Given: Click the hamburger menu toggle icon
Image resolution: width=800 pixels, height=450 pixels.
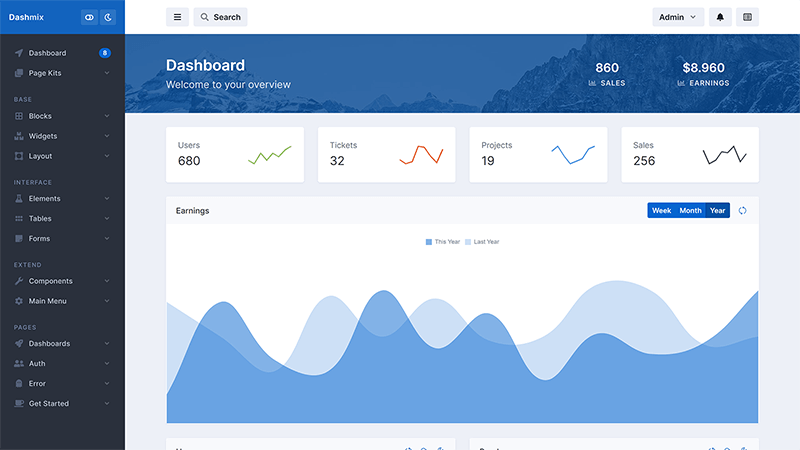Looking at the screenshot, I should point(178,17).
